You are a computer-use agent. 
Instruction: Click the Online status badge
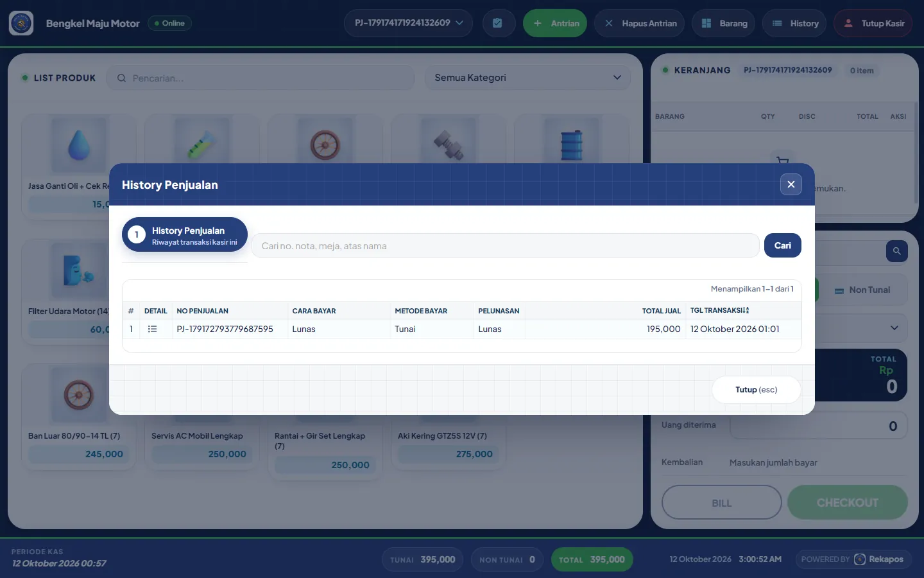[170, 23]
